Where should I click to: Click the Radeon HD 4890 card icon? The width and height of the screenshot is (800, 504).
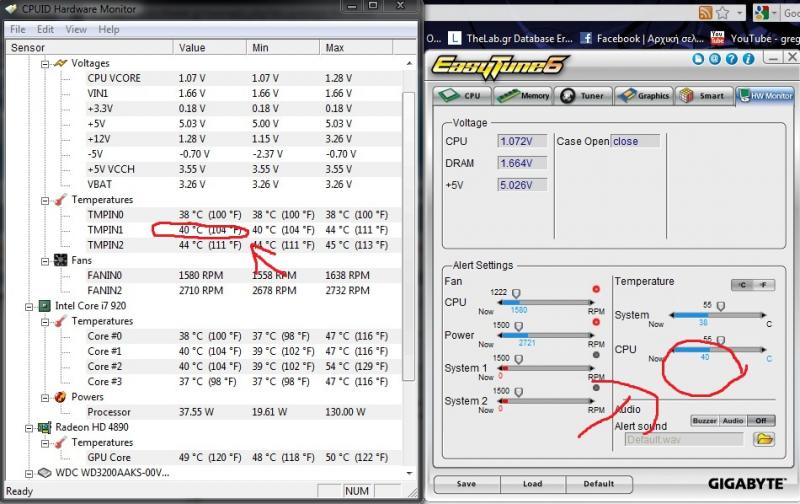click(x=45, y=427)
